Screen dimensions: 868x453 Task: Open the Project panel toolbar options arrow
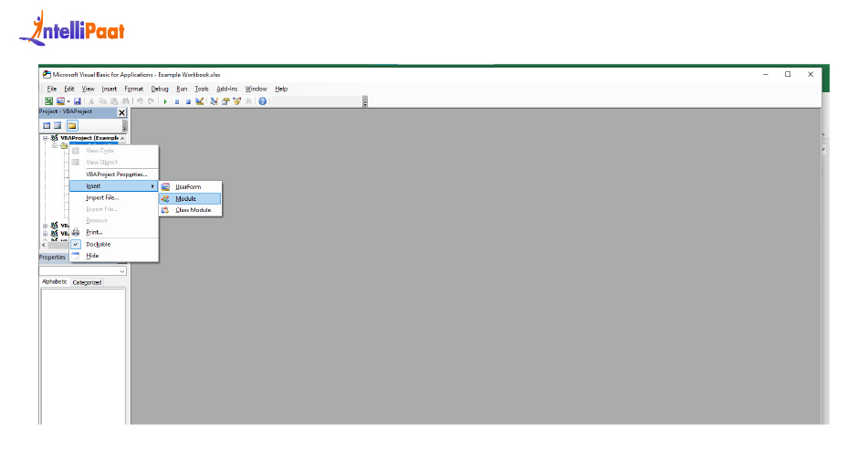pyautogui.click(x=124, y=126)
